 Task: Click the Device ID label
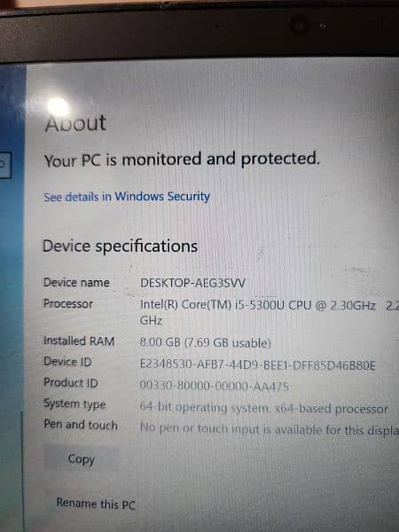(67, 362)
